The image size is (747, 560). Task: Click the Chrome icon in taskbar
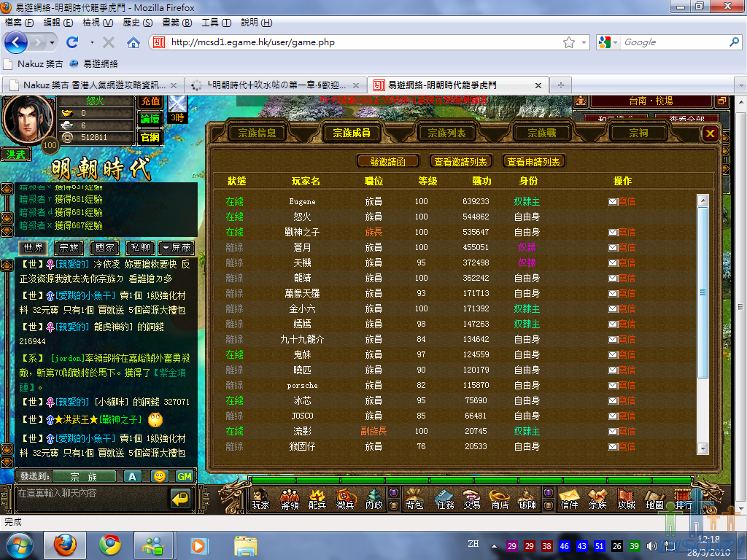110,545
